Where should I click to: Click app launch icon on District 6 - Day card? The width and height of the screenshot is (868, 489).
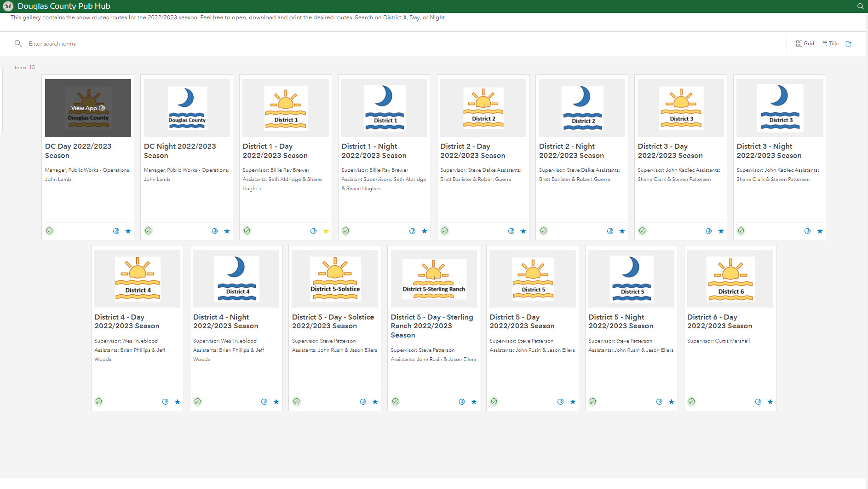(x=758, y=402)
